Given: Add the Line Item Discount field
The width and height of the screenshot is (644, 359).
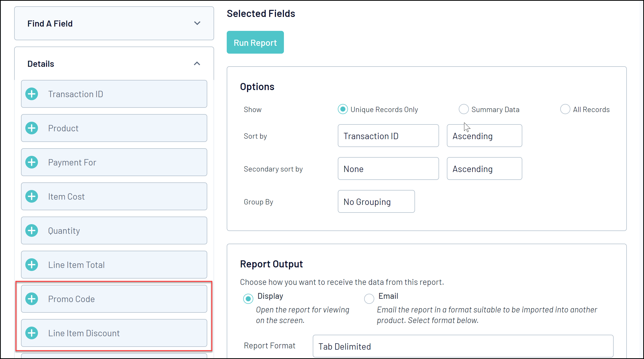Looking at the screenshot, I should pyautogui.click(x=32, y=333).
